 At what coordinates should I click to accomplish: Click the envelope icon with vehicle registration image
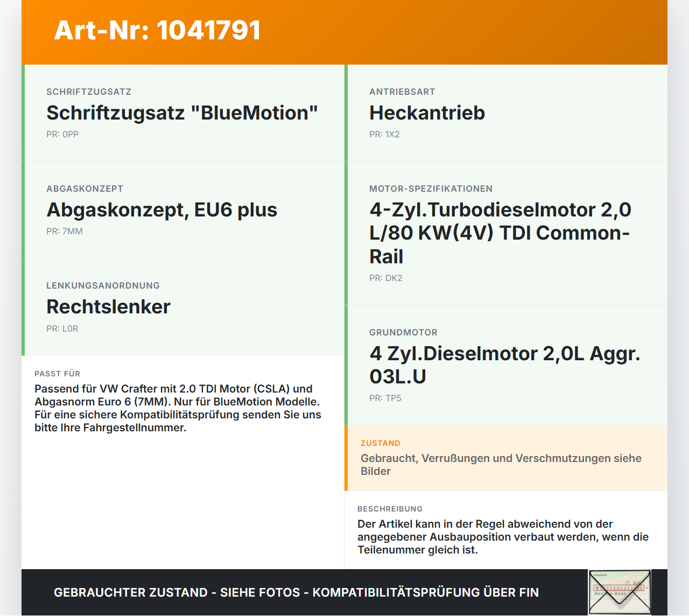click(620, 592)
